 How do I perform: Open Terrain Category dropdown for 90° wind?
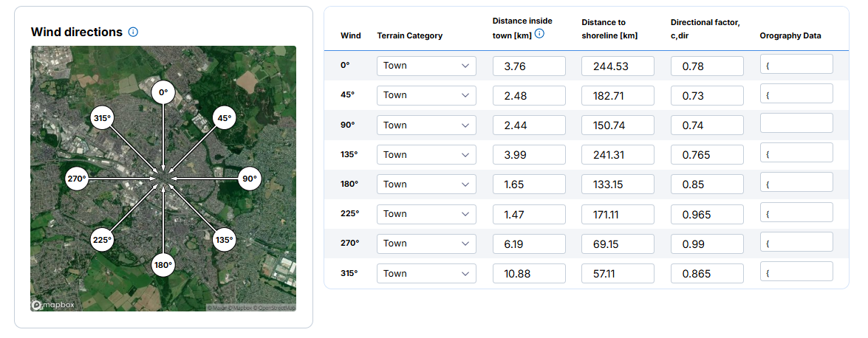[426, 125]
